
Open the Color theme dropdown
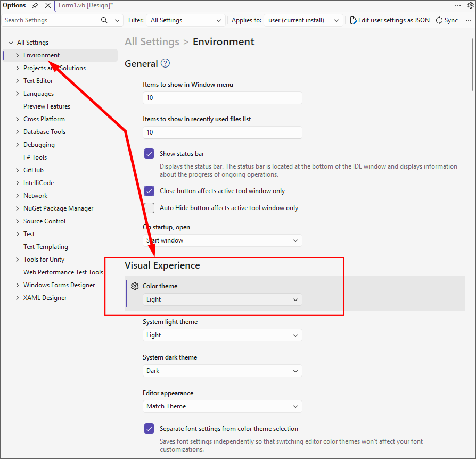223,299
